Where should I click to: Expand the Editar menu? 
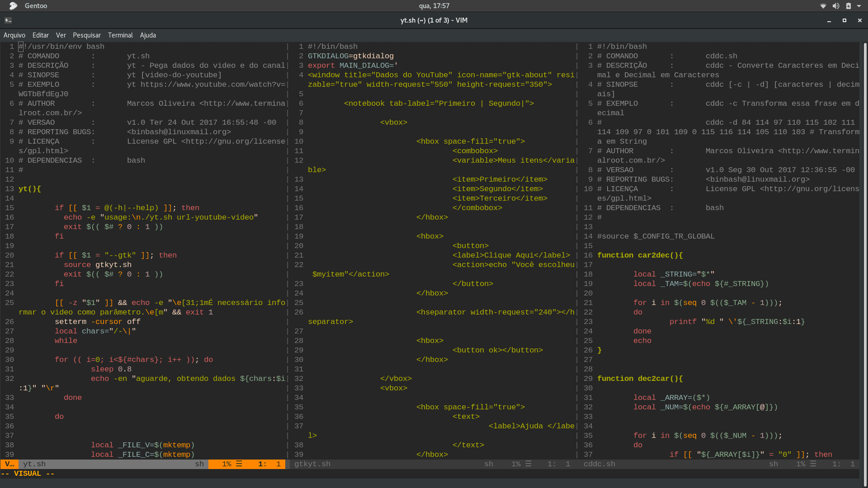[x=39, y=35]
